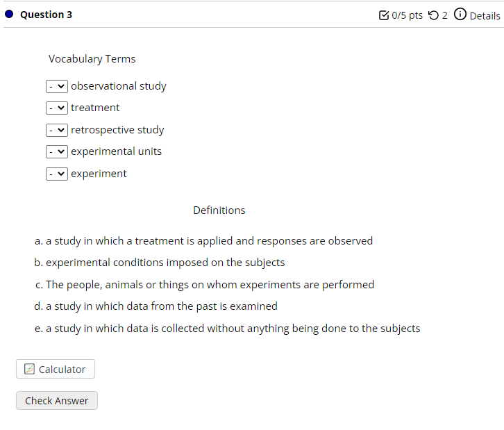Click the blue Question 3 status dot
The width and height of the screenshot is (504, 430).
(9, 15)
